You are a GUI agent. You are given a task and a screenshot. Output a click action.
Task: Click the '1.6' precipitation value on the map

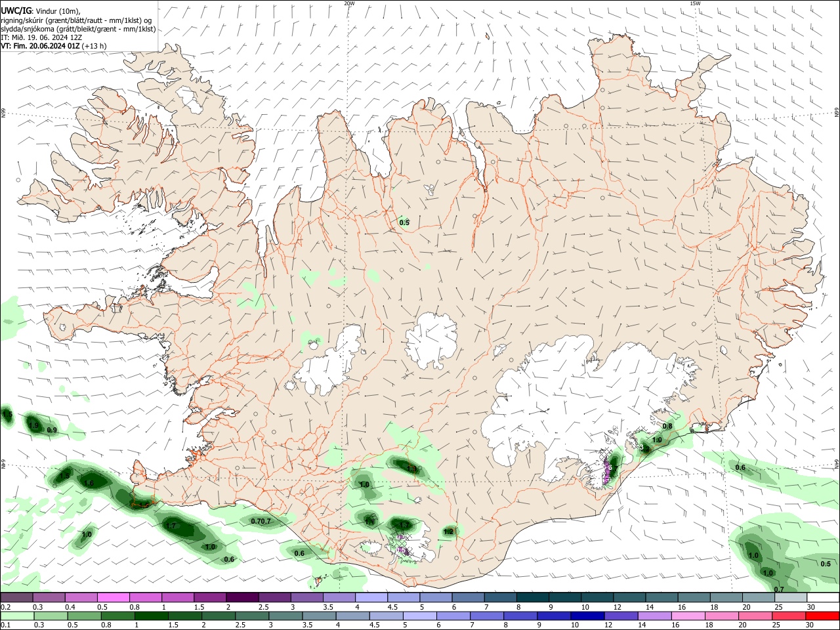(x=89, y=484)
